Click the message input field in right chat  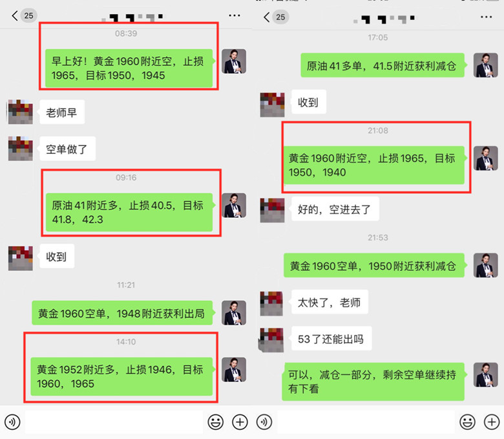click(366, 422)
